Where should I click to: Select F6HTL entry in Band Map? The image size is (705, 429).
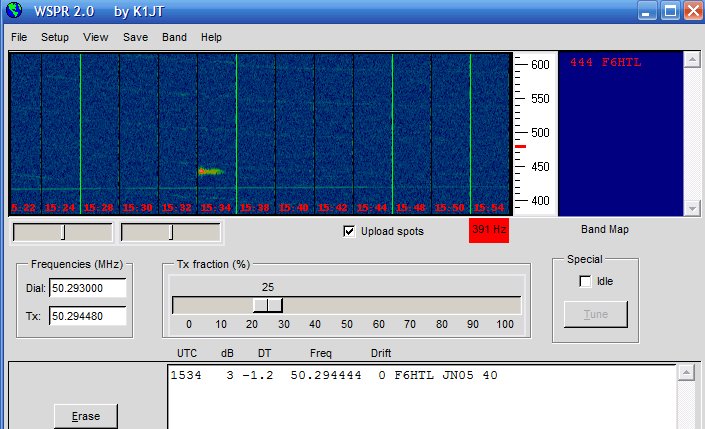[x=605, y=62]
